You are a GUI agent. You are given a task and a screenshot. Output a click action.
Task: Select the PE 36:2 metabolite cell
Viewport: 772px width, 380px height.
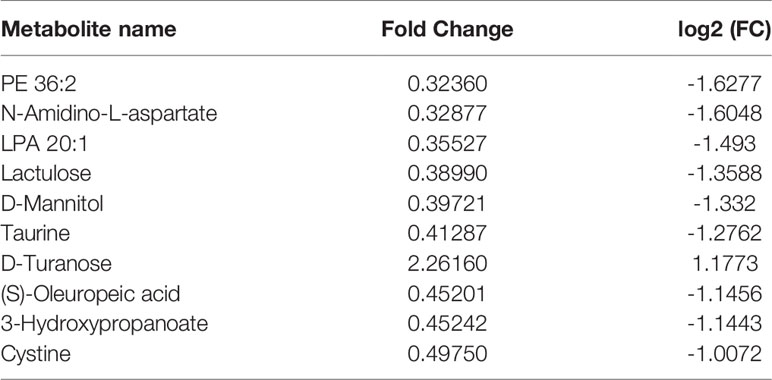(x=38, y=84)
